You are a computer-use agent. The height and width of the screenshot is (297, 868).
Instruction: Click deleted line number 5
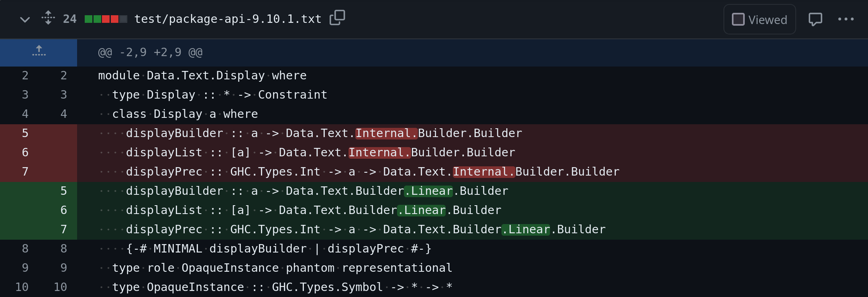[x=25, y=133]
